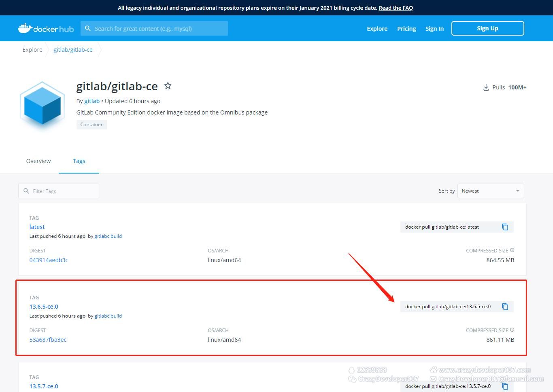
Task: Open gitlabcibuild link under latest tag
Action: coord(108,236)
